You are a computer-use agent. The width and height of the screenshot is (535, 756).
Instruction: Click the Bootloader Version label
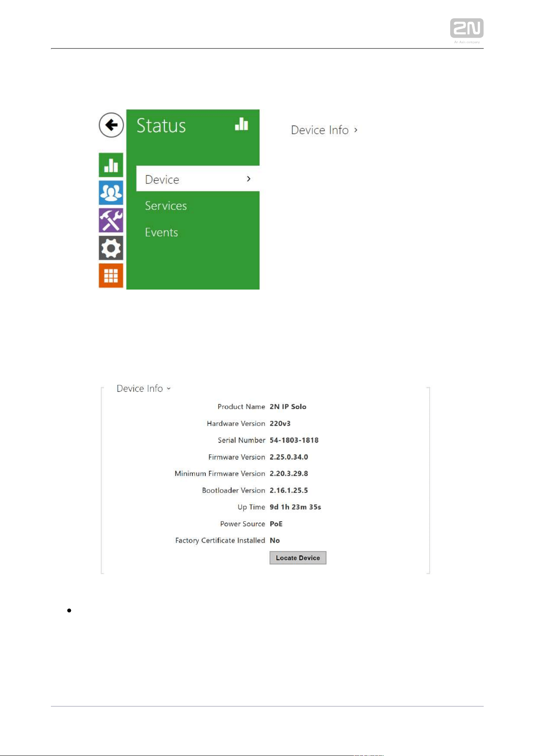[x=234, y=490]
